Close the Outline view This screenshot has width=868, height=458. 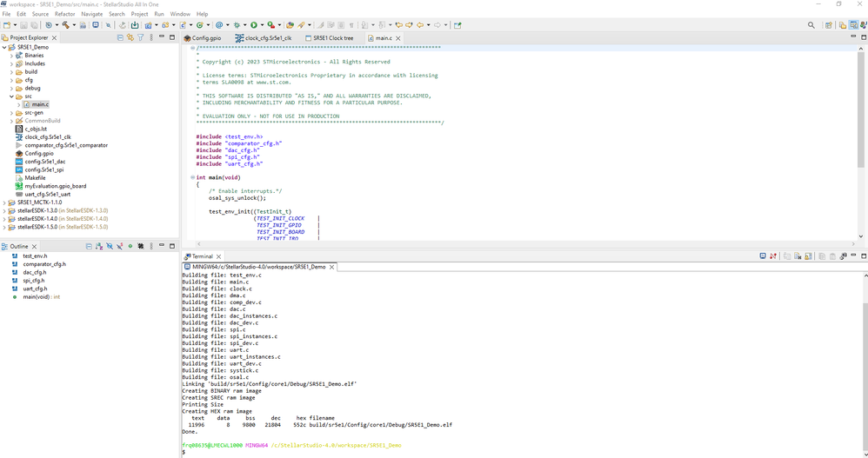click(34, 247)
